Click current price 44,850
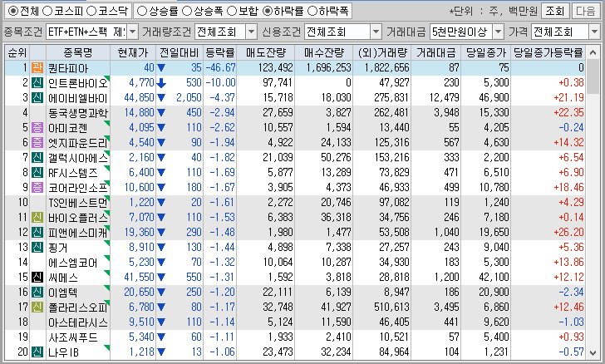The width and height of the screenshot is (605, 364). [139, 98]
